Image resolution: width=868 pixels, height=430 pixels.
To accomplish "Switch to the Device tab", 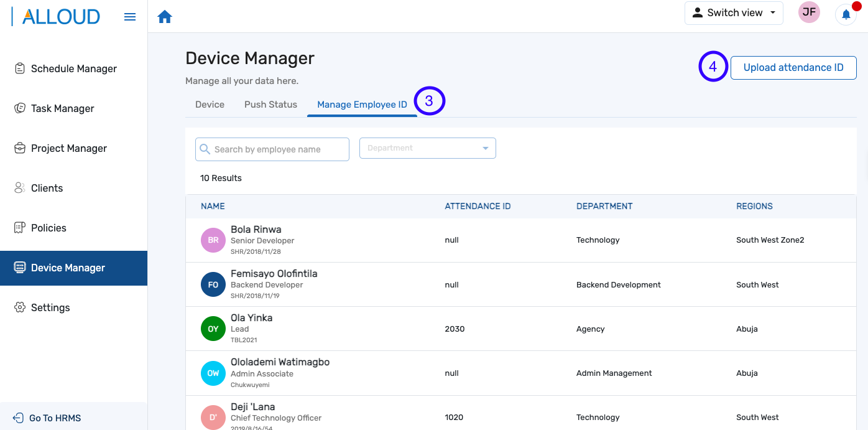I will tap(210, 105).
